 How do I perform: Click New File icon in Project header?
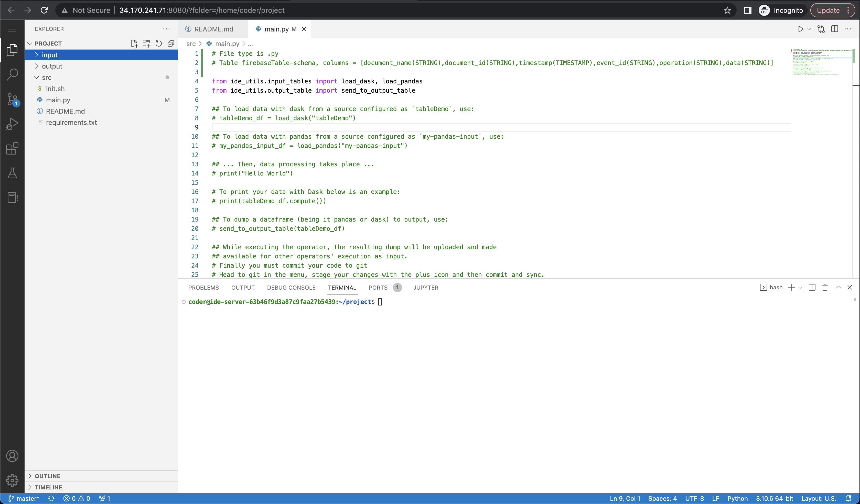(134, 43)
